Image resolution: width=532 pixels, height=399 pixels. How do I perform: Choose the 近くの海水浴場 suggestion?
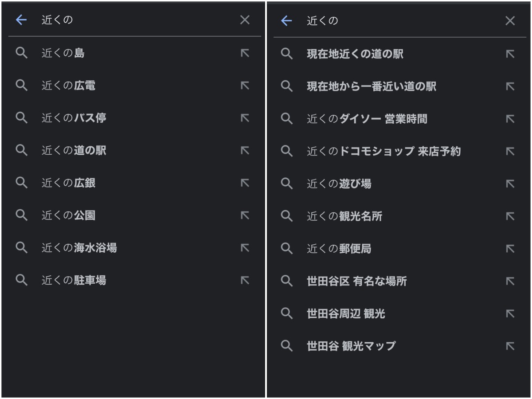point(79,248)
